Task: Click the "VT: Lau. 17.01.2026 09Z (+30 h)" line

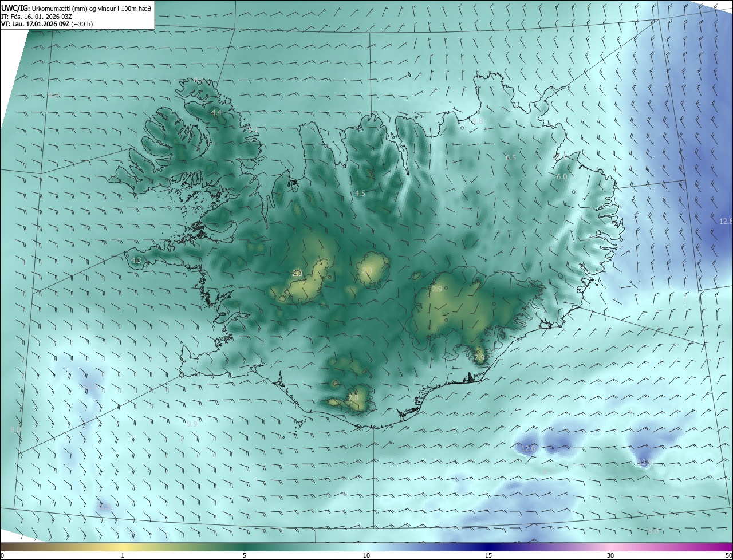Action: pos(47,24)
